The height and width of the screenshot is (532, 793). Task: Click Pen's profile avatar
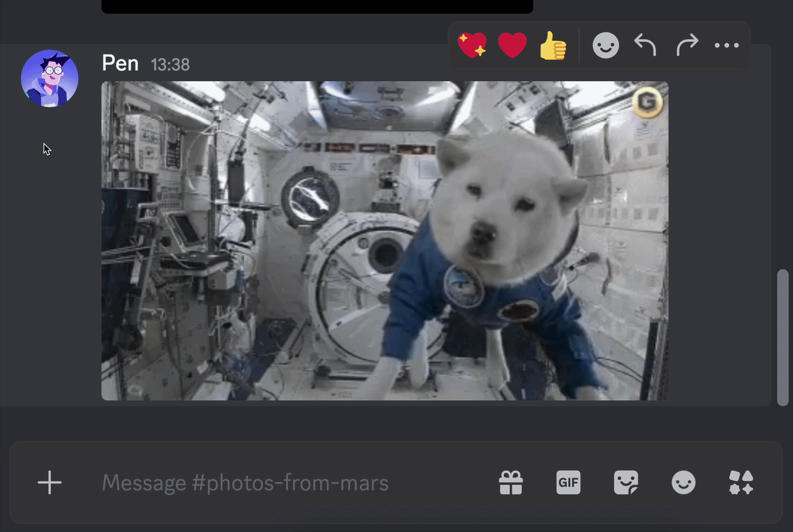point(50,78)
